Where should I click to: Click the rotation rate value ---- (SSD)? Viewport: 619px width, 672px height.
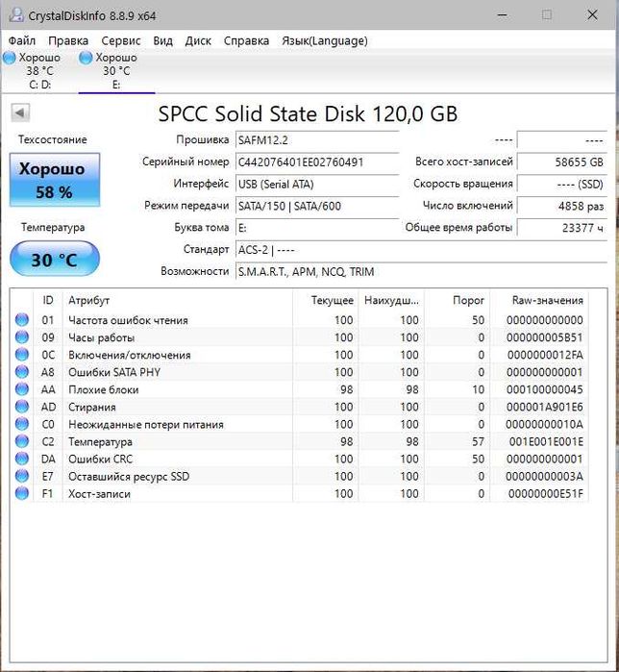tap(562, 185)
